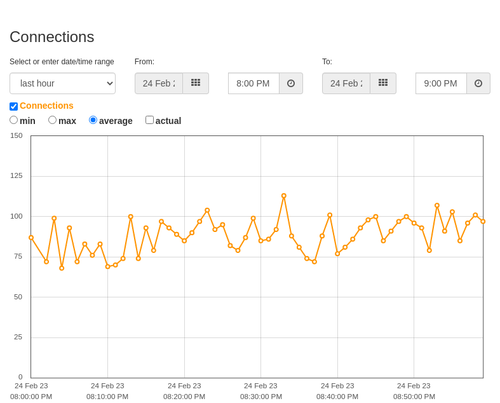The width and height of the screenshot is (500, 403).
Task: Click the 'Select or enter date/time range' label
Action: [62, 62]
